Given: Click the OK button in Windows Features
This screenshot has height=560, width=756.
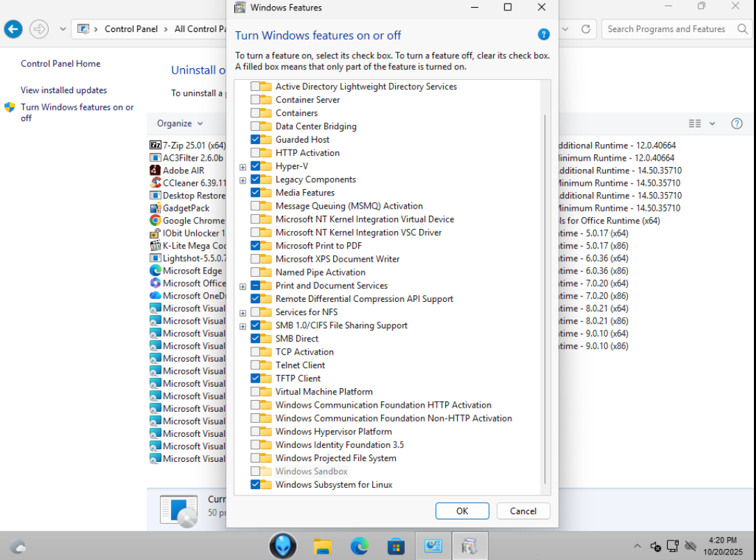Looking at the screenshot, I should click(x=462, y=511).
